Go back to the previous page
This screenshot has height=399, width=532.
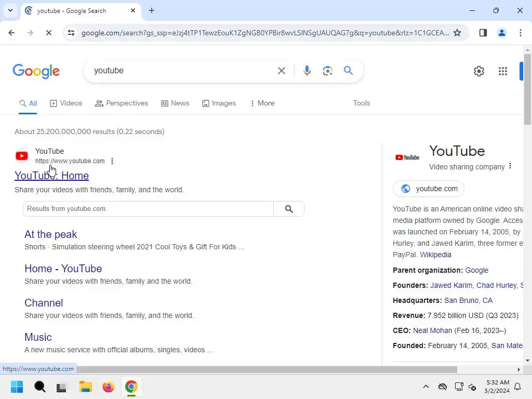click(x=11, y=33)
